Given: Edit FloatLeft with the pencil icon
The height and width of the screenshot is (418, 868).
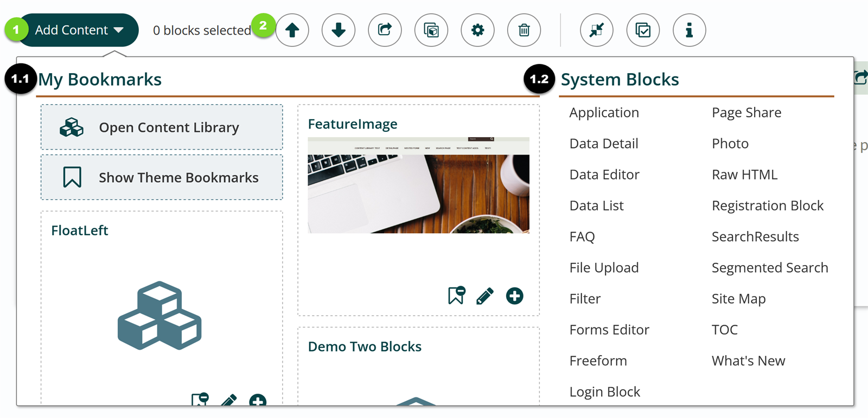Looking at the screenshot, I should pyautogui.click(x=228, y=401).
